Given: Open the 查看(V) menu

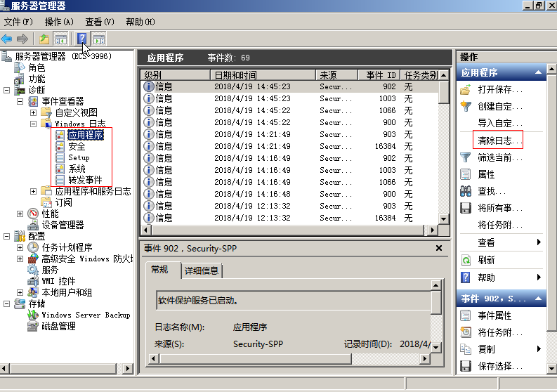Looking at the screenshot, I should [100, 22].
